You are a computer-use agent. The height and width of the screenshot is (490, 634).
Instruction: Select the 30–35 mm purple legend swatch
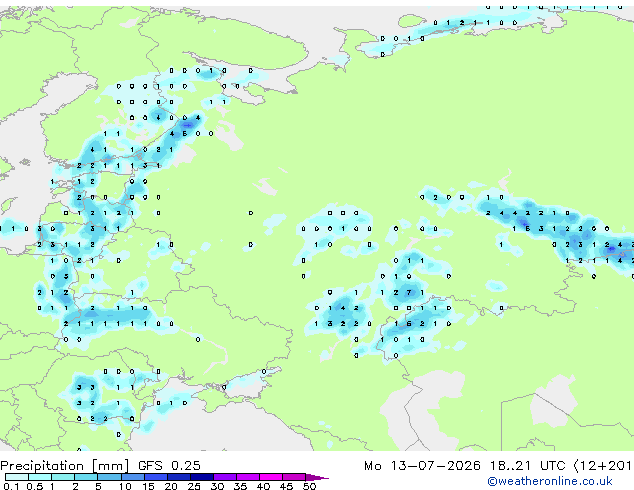click(225, 477)
